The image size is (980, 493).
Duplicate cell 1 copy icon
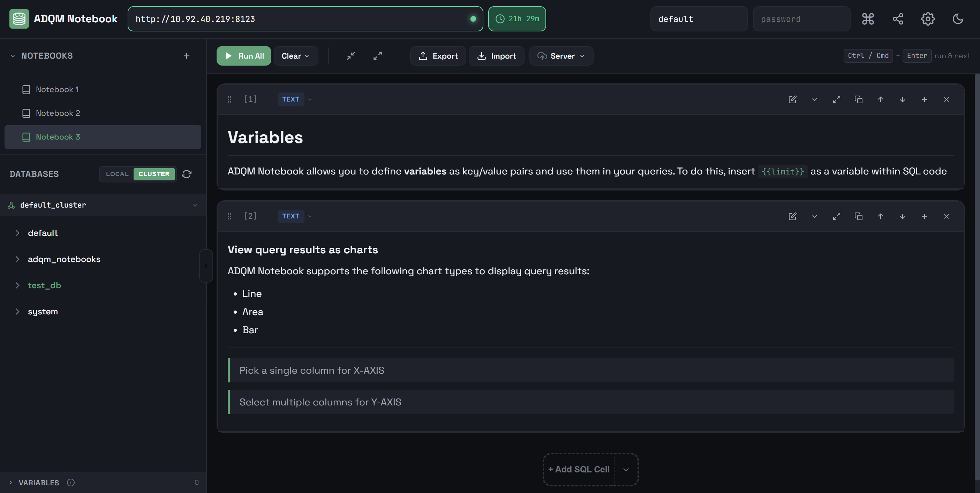pyautogui.click(x=858, y=99)
